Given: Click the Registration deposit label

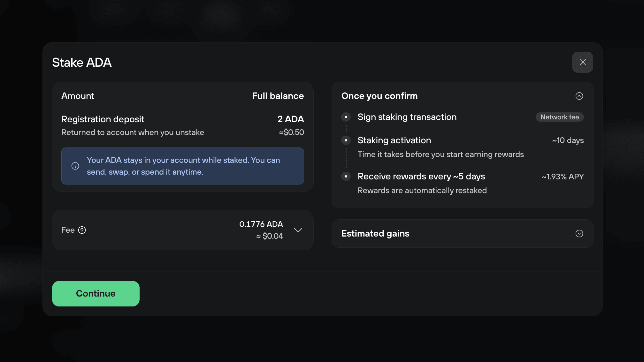Looking at the screenshot, I should click(103, 119).
